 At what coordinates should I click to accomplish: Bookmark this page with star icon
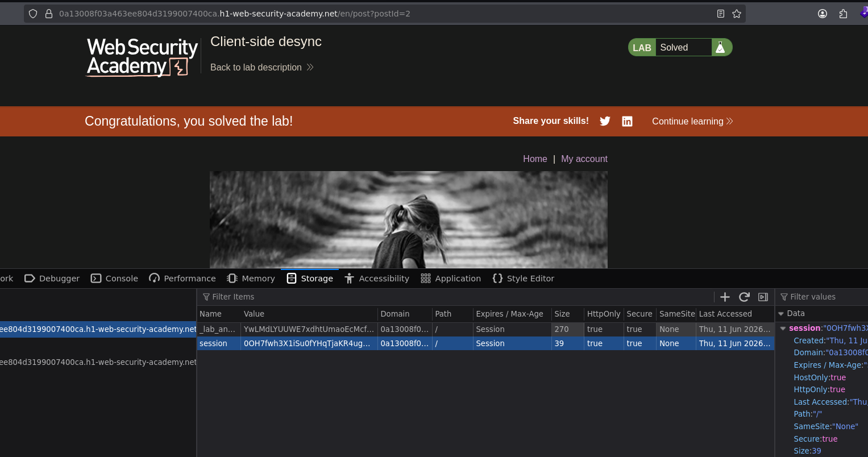pos(737,14)
